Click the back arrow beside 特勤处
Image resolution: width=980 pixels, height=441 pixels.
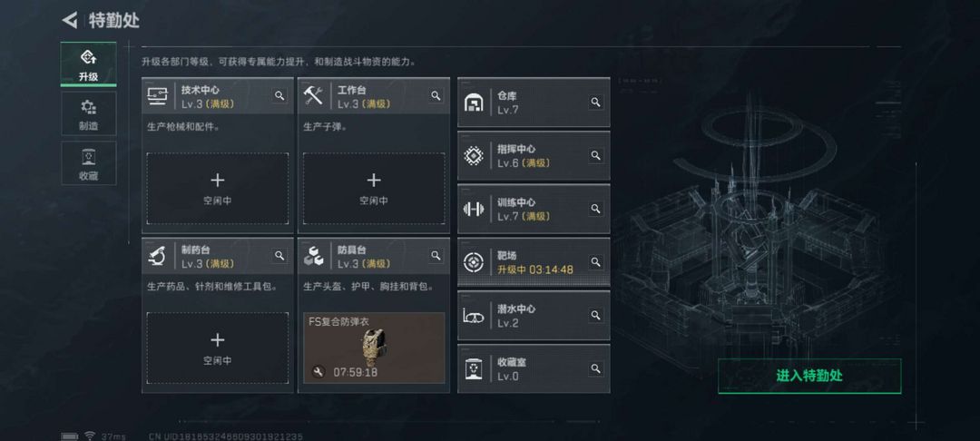click(x=69, y=20)
